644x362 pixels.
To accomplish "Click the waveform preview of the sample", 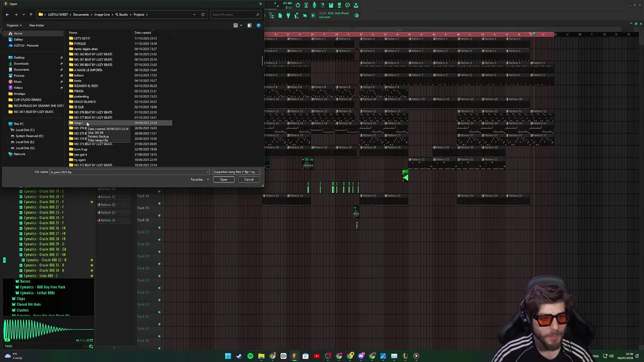I will coord(48,330).
